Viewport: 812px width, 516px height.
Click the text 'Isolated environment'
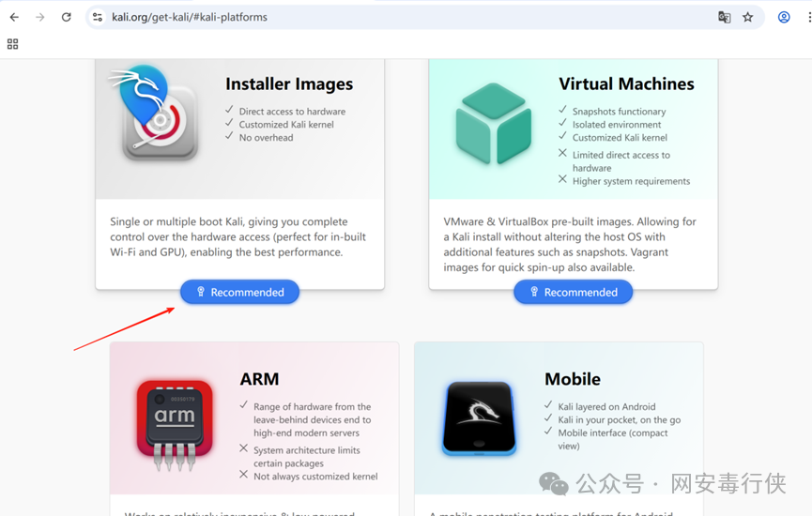point(616,124)
